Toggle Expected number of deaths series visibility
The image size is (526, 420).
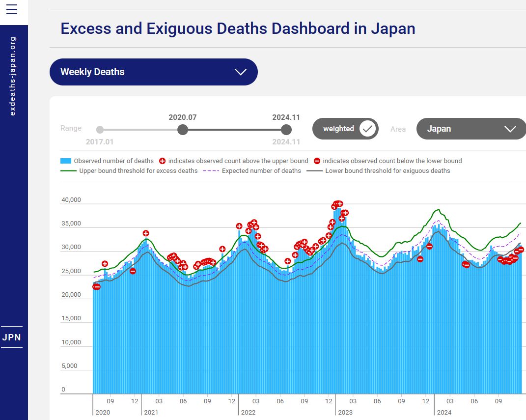261,171
